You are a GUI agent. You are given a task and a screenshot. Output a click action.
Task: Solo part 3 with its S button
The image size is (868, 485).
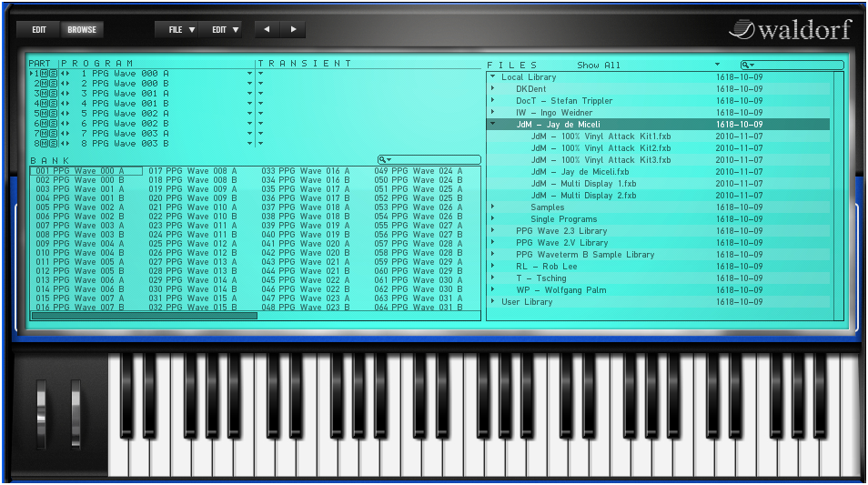click(53, 94)
